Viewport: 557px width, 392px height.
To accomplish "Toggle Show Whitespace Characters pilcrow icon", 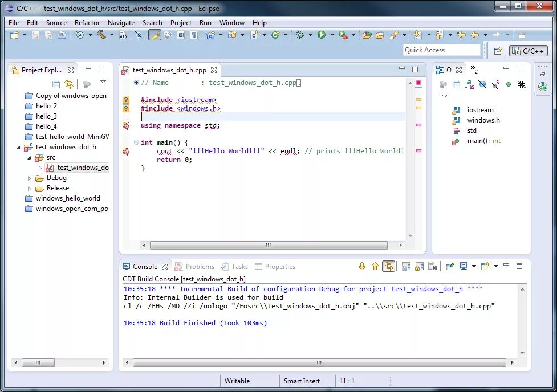I will tap(194, 35).
